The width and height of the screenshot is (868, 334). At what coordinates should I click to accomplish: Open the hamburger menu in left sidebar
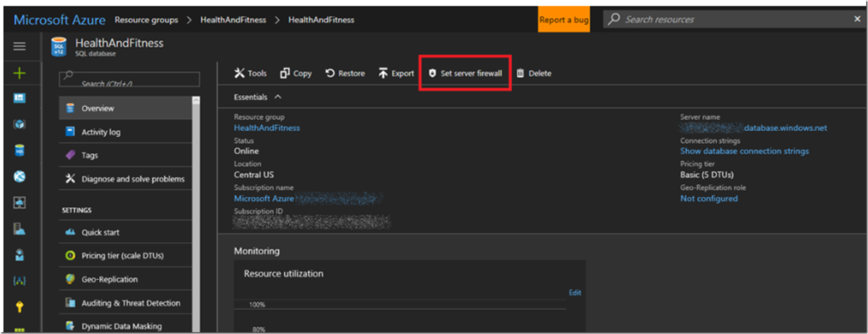click(19, 46)
